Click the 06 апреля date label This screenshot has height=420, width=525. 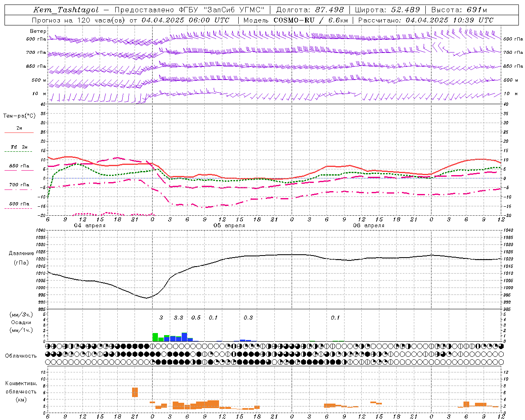pyautogui.click(x=369, y=226)
